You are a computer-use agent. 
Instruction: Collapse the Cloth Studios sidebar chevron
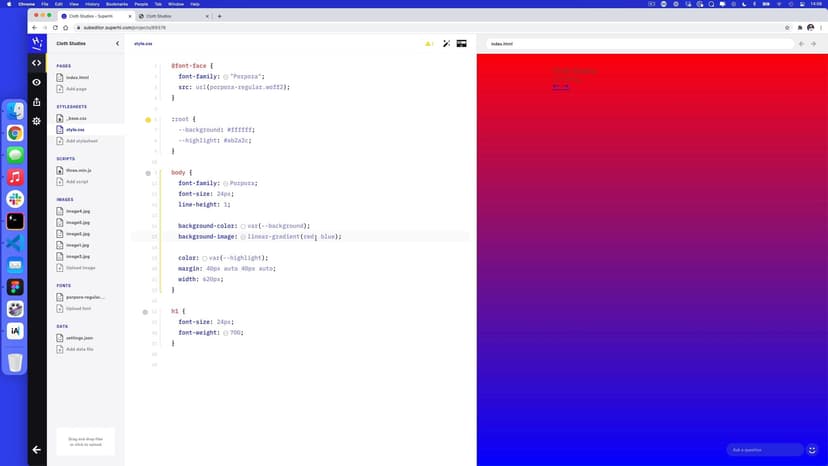(117, 44)
